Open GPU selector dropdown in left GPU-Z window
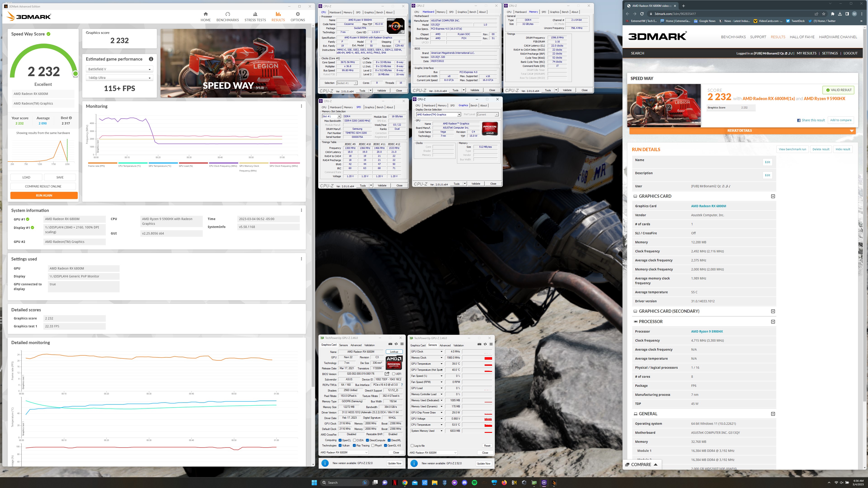Image resolution: width=868 pixels, height=488 pixels. (x=344, y=452)
